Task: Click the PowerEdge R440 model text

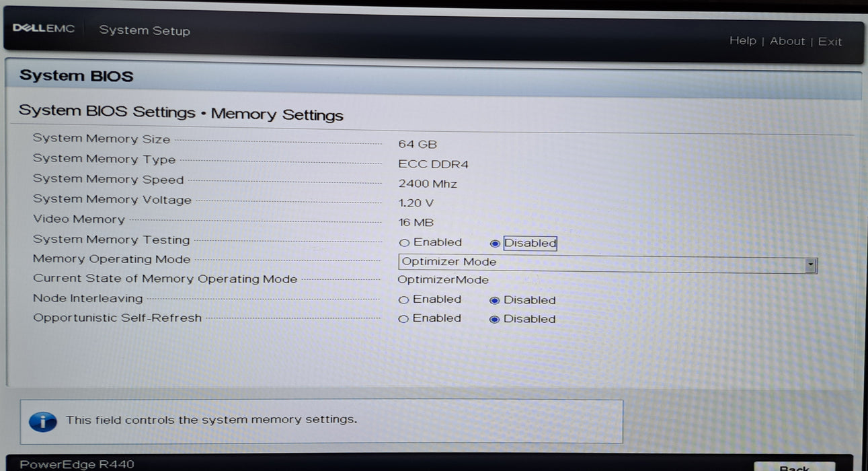Action: coord(77,464)
